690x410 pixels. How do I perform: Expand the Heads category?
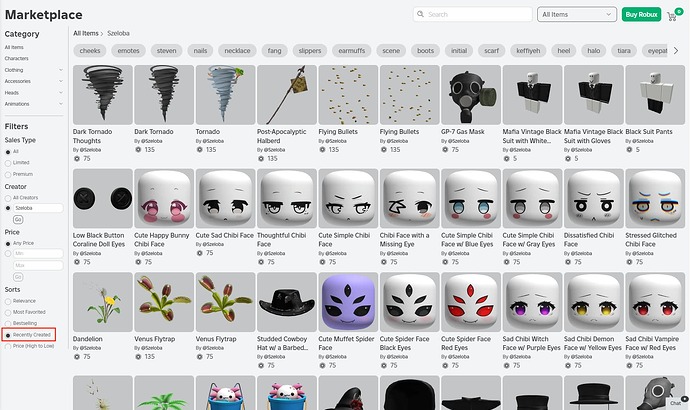tap(61, 92)
